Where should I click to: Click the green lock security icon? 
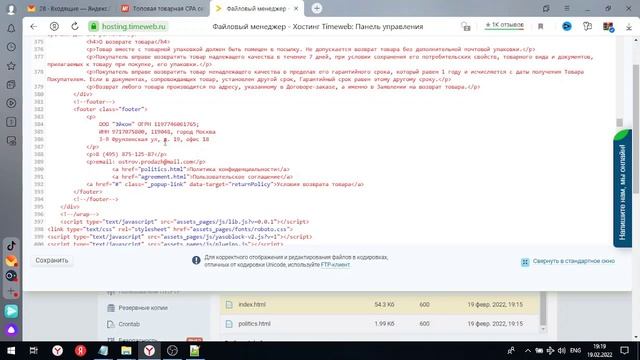point(93,27)
